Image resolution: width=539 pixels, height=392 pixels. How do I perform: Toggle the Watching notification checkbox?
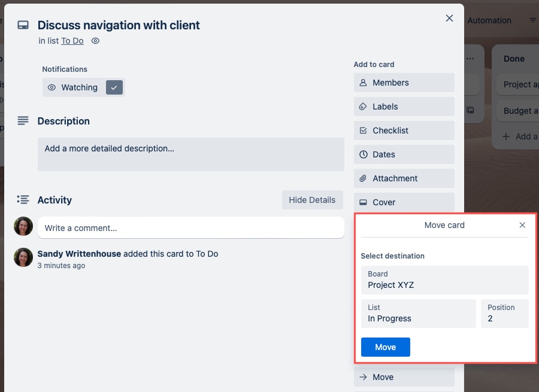tap(114, 87)
